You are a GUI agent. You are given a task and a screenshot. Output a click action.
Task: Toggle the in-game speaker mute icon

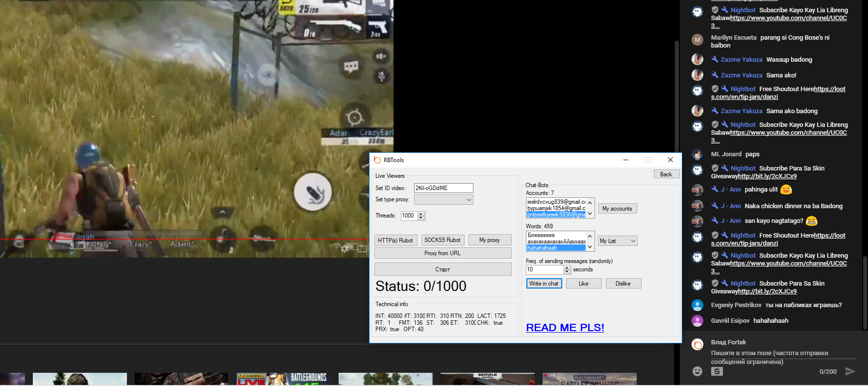click(x=381, y=56)
